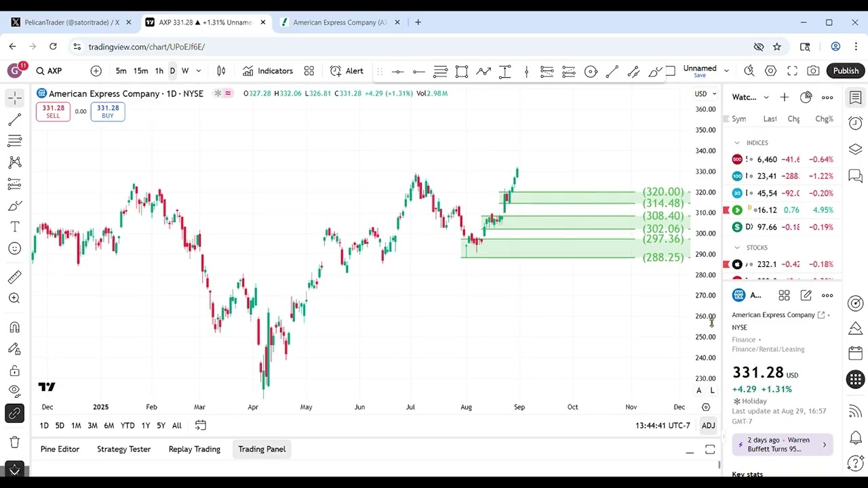Toggle stay in drawing mode

[x=14, y=349]
